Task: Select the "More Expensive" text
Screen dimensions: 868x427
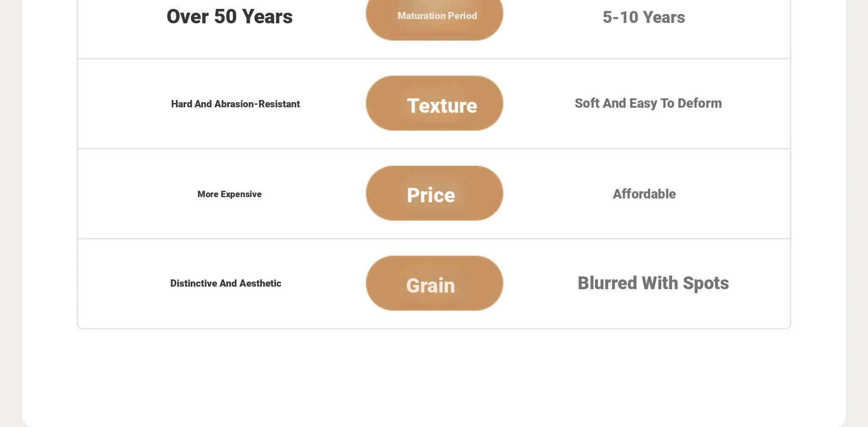Action: click(x=229, y=194)
